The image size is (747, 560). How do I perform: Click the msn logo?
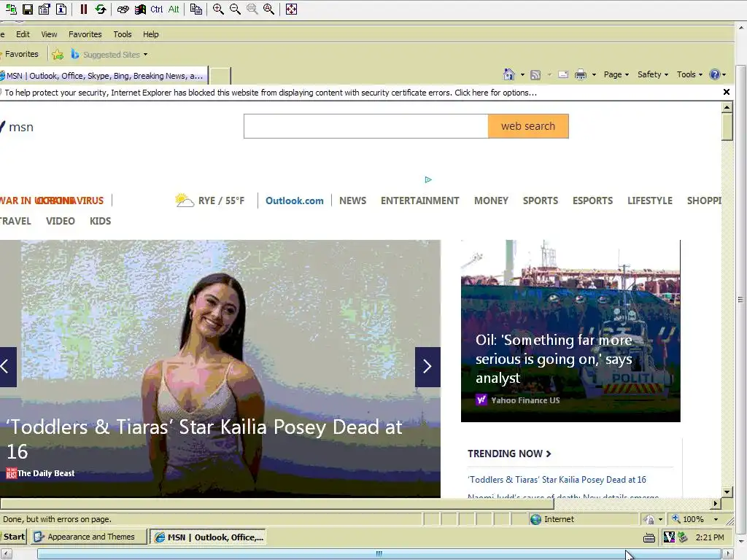(x=17, y=127)
